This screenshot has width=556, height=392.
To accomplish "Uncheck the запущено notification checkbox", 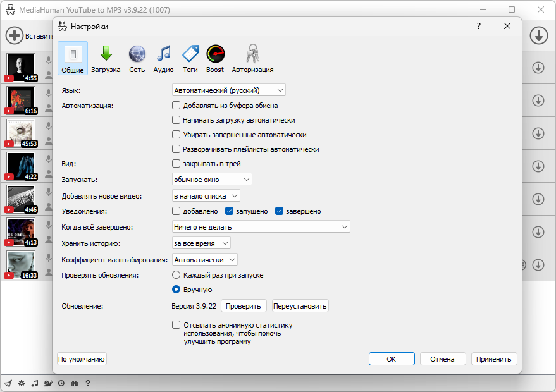I will [x=229, y=211].
